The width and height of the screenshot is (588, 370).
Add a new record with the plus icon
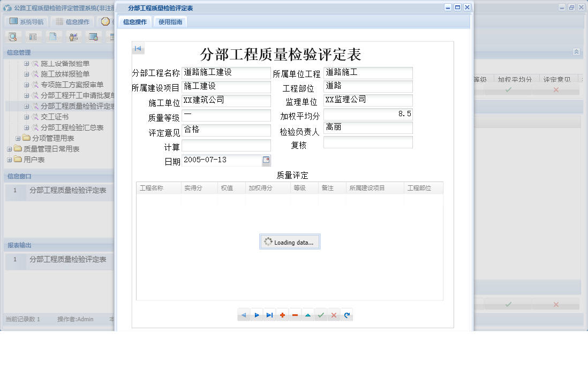point(282,315)
